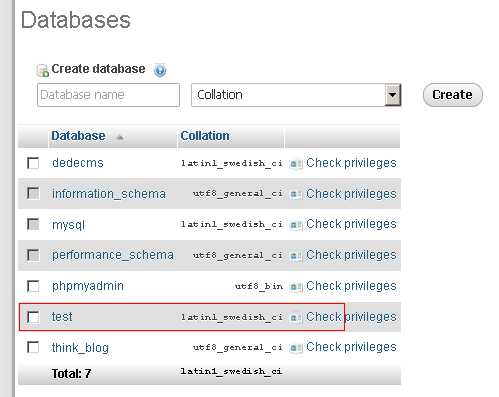Click privileges icon in information_schema row

coord(295,194)
